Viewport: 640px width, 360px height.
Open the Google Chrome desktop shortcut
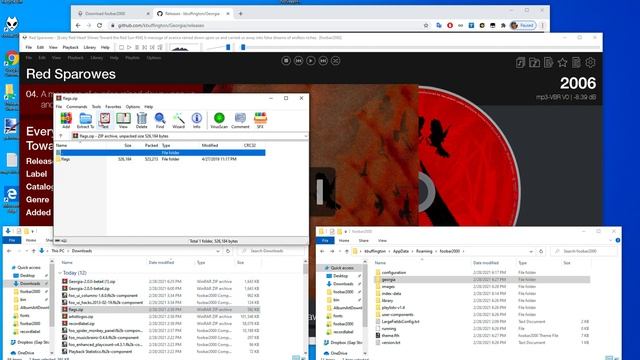pyautogui.click(x=11, y=62)
